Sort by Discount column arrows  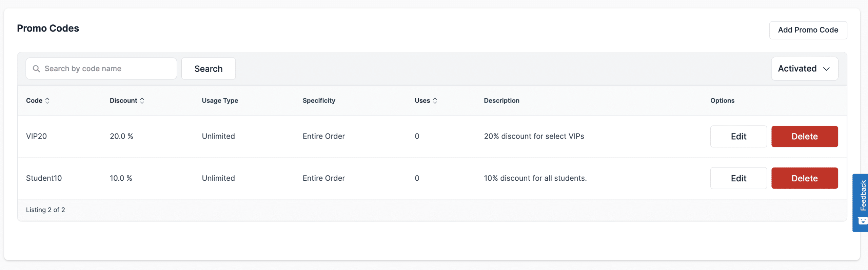coord(142,101)
